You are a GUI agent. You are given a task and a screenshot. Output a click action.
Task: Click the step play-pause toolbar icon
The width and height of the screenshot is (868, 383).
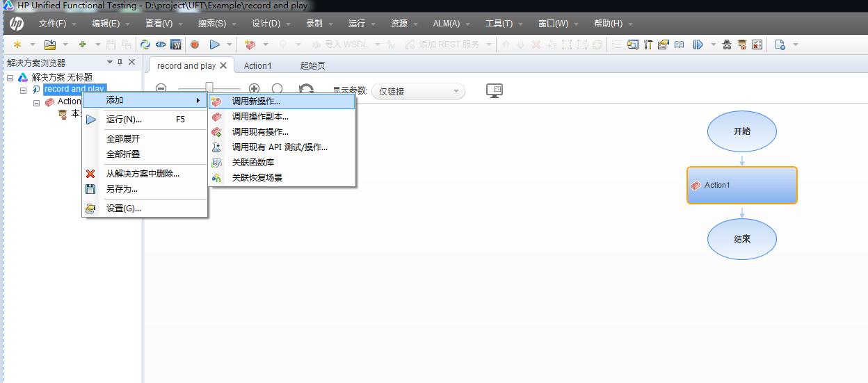click(x=698, y=44)
